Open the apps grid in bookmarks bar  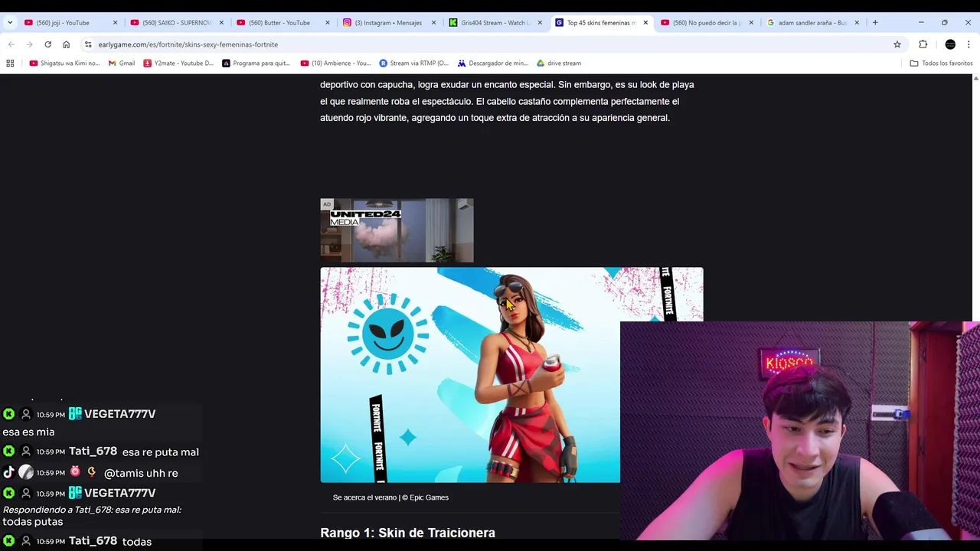(10, 63)
